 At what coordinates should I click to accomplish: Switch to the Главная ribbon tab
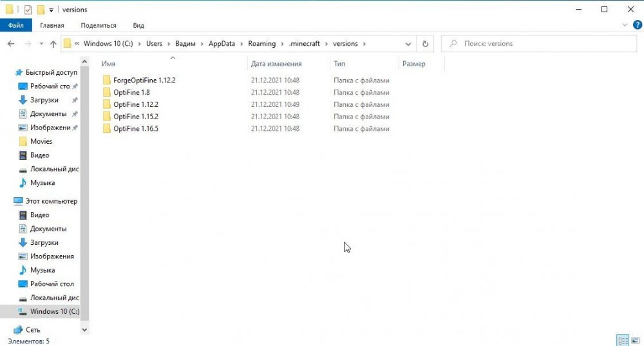point(52,25)
